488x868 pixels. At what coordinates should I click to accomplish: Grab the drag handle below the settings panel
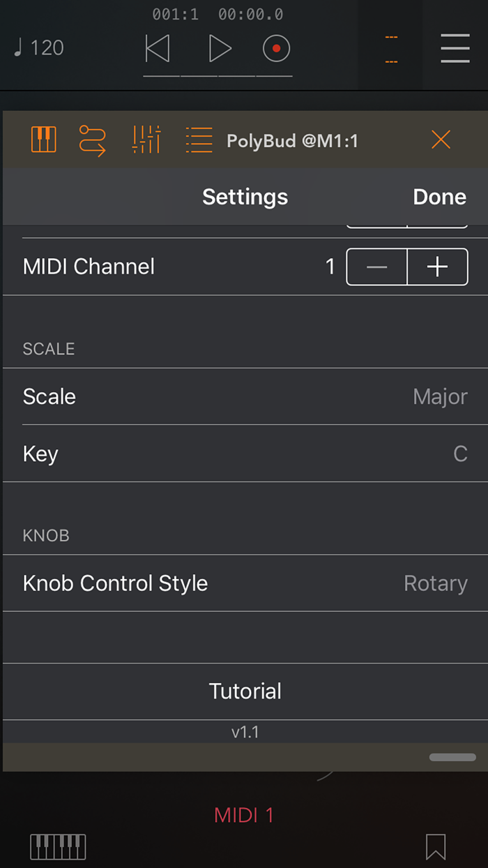pos(452,757)
